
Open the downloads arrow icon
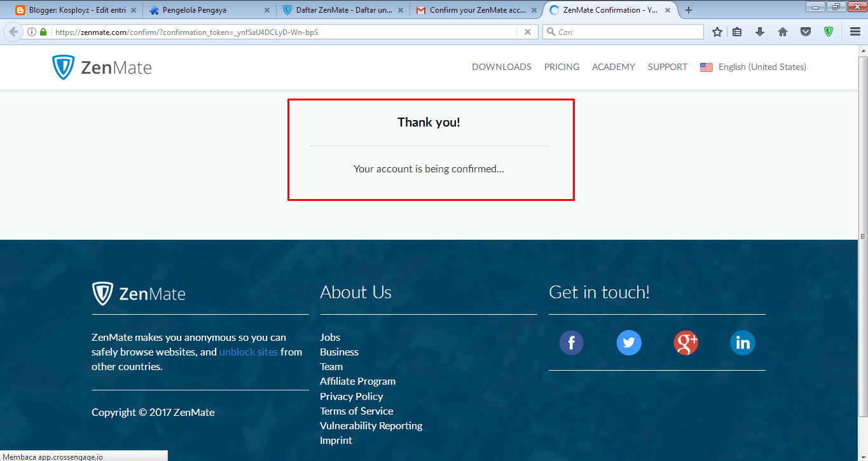click(760, 32)
